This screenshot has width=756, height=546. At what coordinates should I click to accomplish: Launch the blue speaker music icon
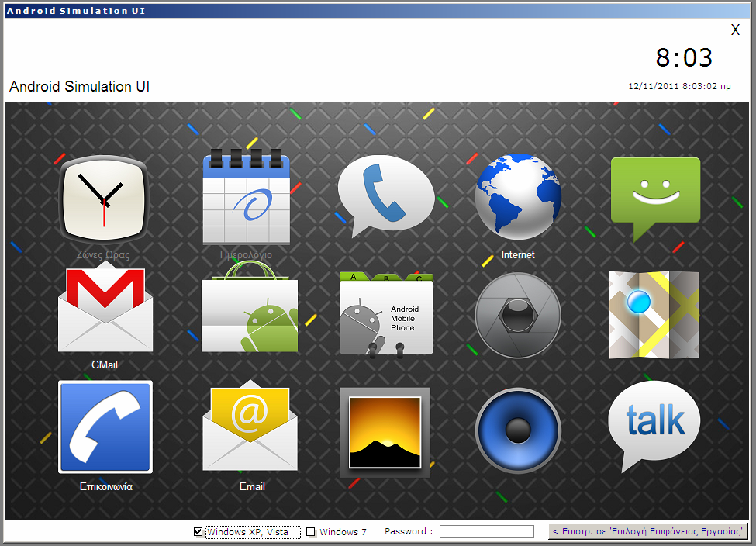pyautogui.click(x=518, y=430)
